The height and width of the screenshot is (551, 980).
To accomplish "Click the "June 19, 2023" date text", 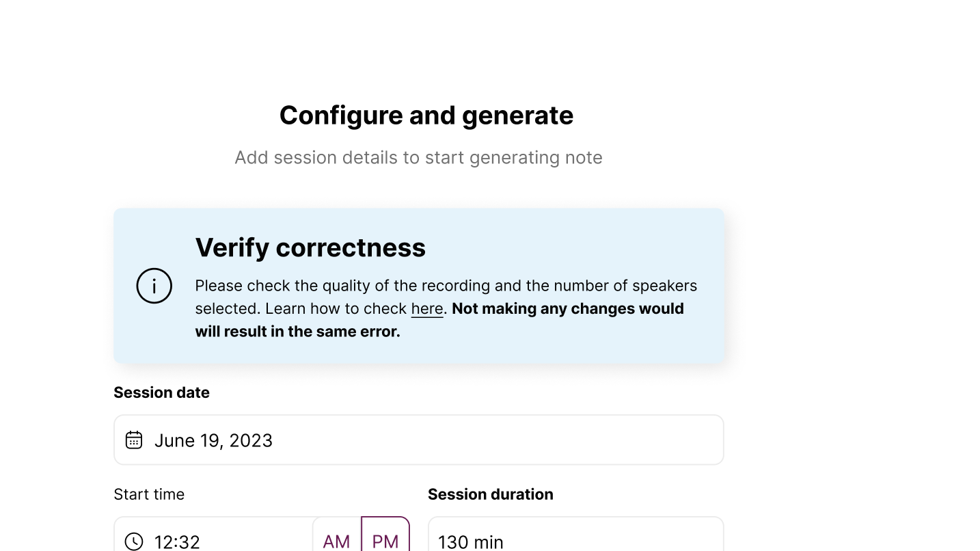I will tap(213, 440).
